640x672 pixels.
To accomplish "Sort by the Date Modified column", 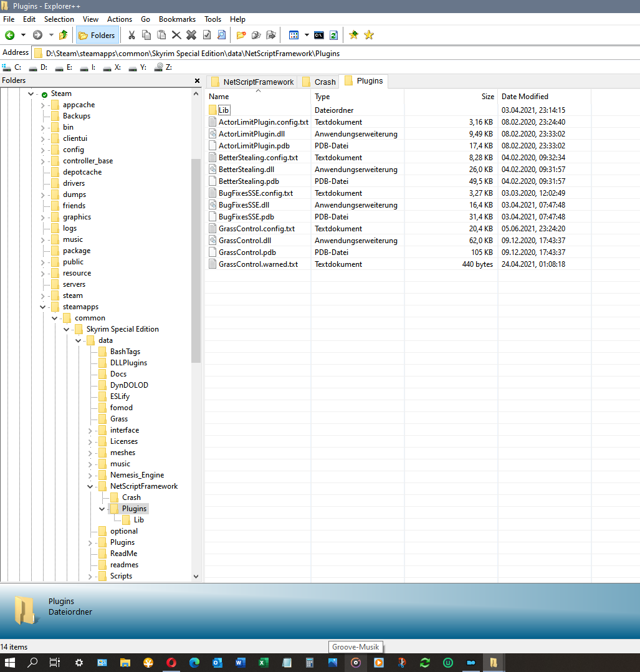I will (525, 97).
